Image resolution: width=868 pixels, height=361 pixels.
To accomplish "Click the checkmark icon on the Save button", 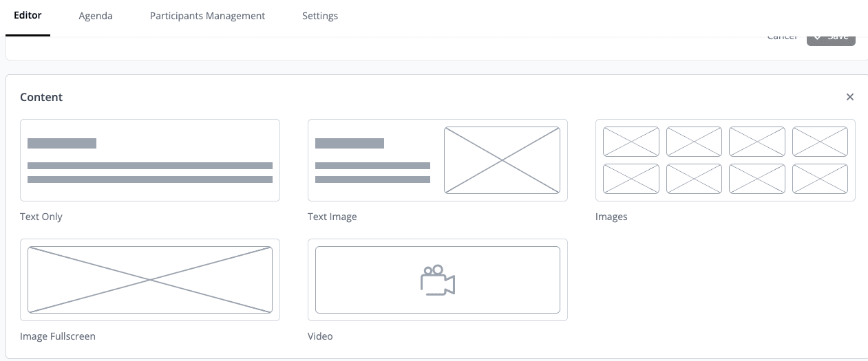I will [x=818, y=37].
